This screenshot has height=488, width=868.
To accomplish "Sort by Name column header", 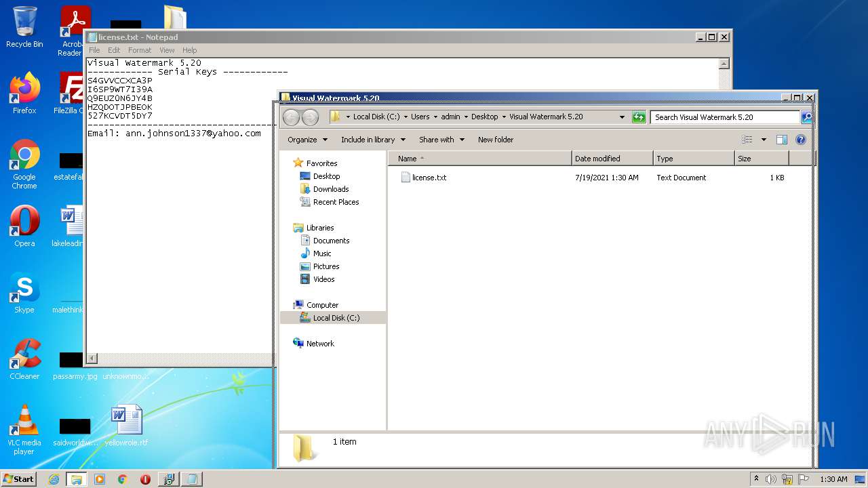I will click(479, 159).
